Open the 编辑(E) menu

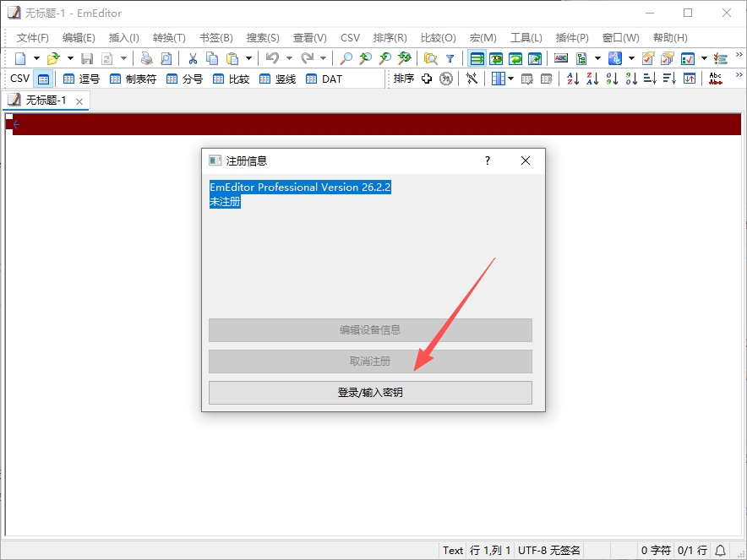pyautogui.click(x=79, y=38)
